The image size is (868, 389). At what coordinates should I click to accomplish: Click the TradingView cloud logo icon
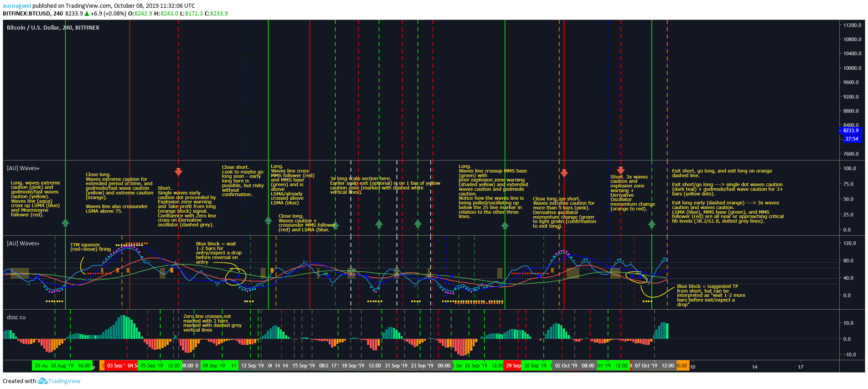coord(42,381)
